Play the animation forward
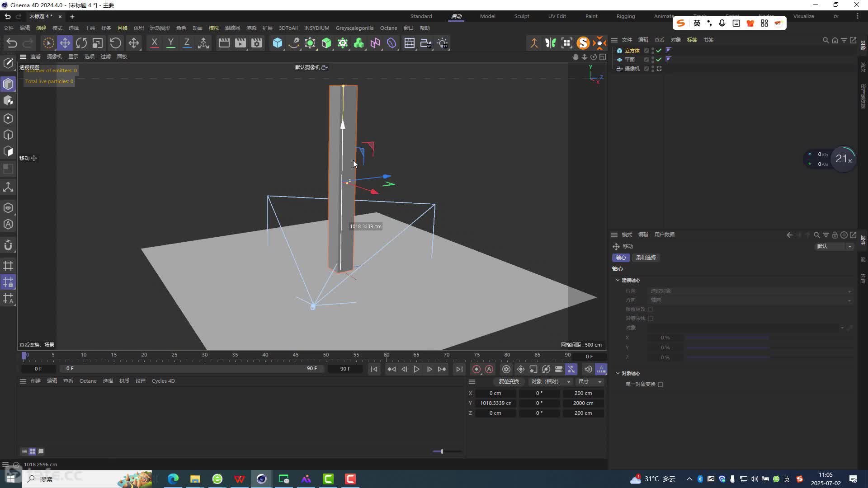Screen dimensions: 868x488 [x=416, y=369]
